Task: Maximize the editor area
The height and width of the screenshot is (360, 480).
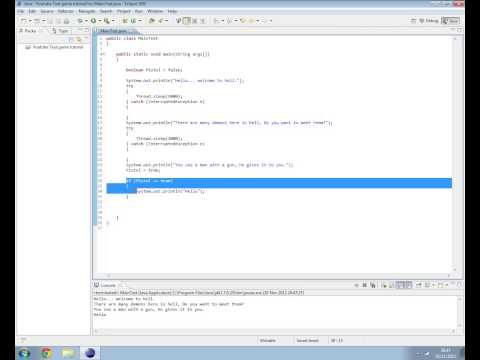Action: click(x=459, y=30)
